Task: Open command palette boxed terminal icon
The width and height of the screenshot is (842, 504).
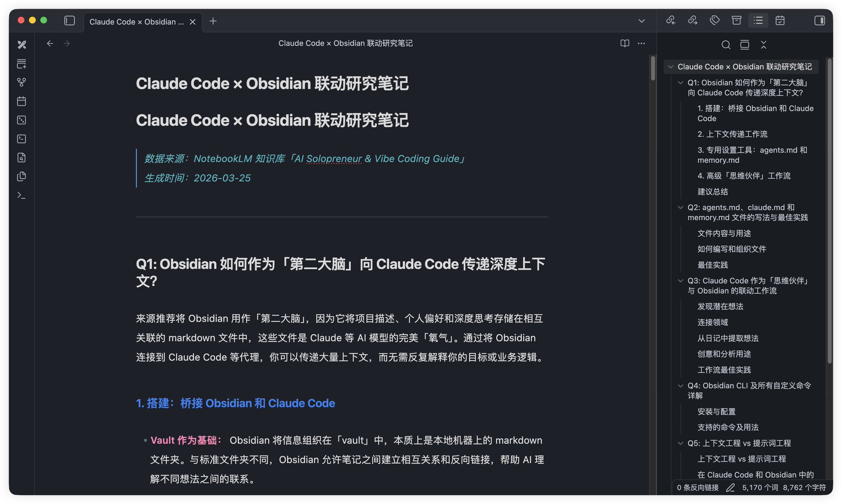Action: [22, 139]
